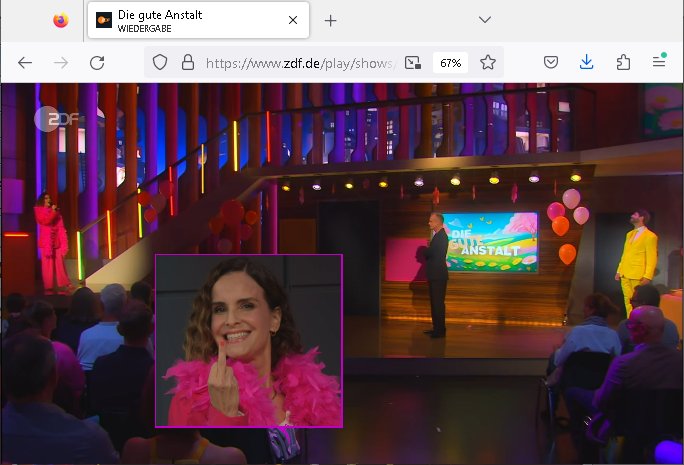
Task: Reload the current ZDF page
Action: point(97,62)
